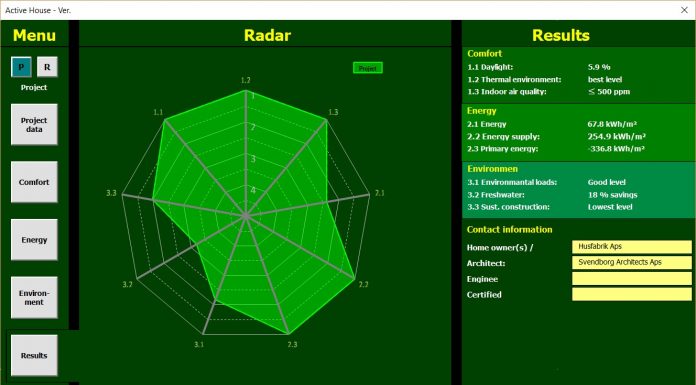Toggle the R mode button
Viewport: 696px width, 385px height.
point(47,67)
